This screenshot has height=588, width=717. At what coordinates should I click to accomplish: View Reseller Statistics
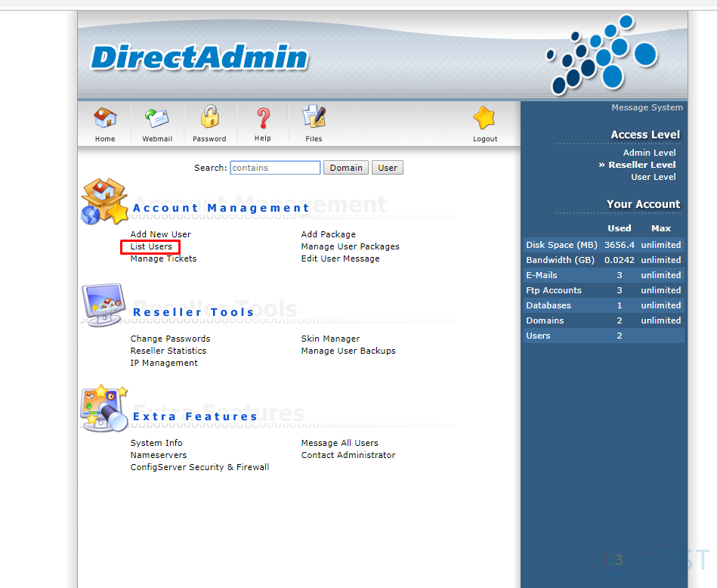click(x=168, y=351)
